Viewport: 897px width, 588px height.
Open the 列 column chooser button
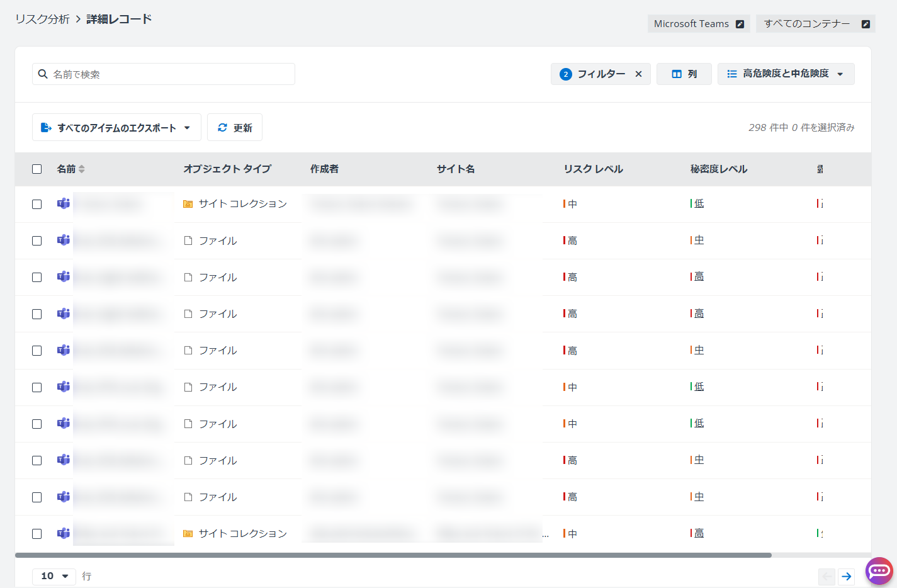tap(684, 74)
